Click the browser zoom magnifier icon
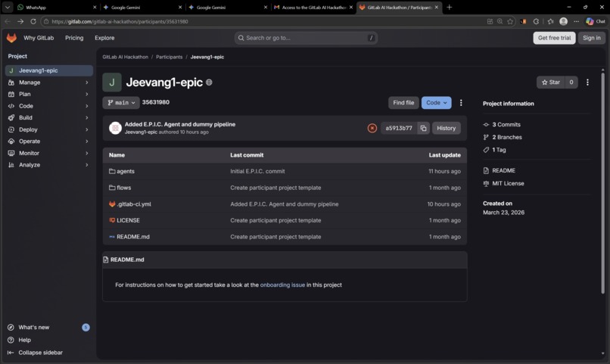This screenshot has width=610, height=364. click(500, 21)
